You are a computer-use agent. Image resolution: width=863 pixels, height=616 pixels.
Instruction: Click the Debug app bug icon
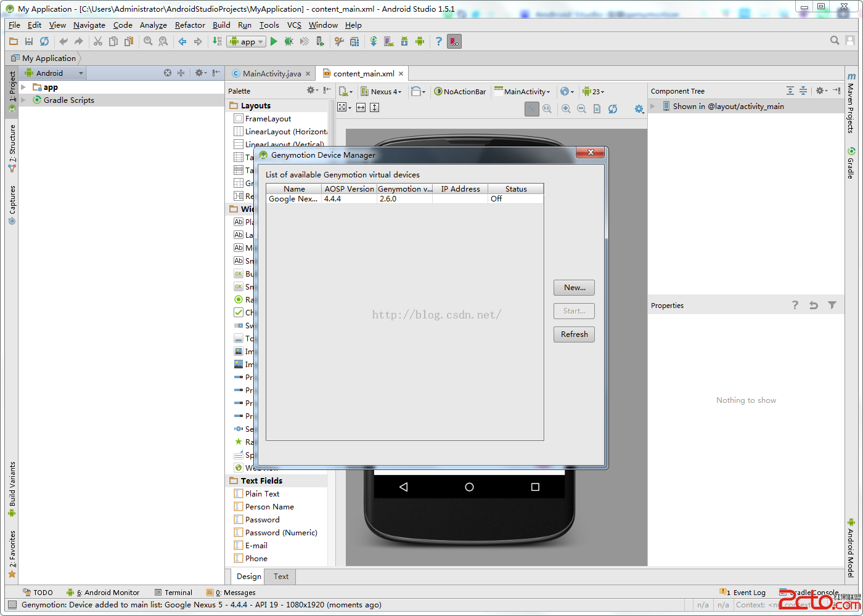click(x=288, y=41)
